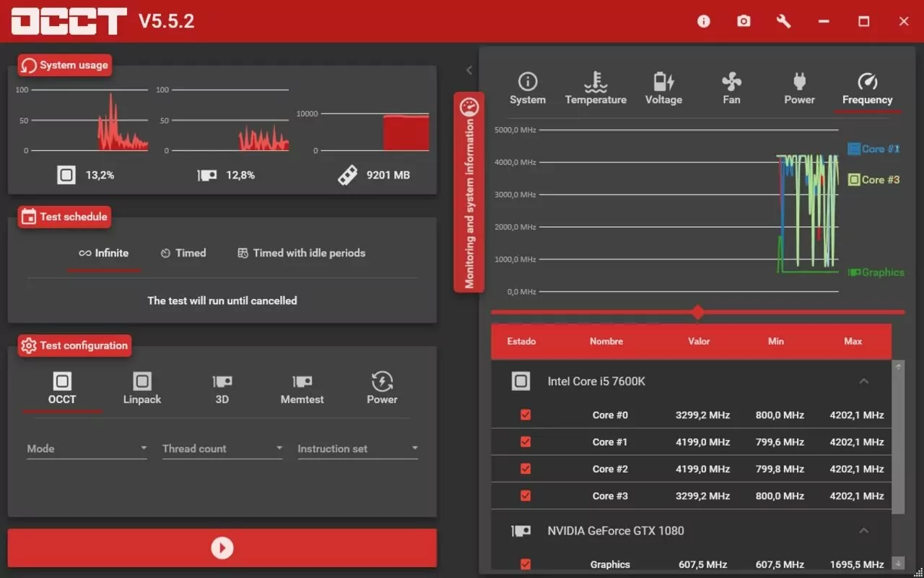The height and width of the screenshot is (578, 924).
Task: Switch to the Voltage monitoring view
Action: [x=663, y=89]
